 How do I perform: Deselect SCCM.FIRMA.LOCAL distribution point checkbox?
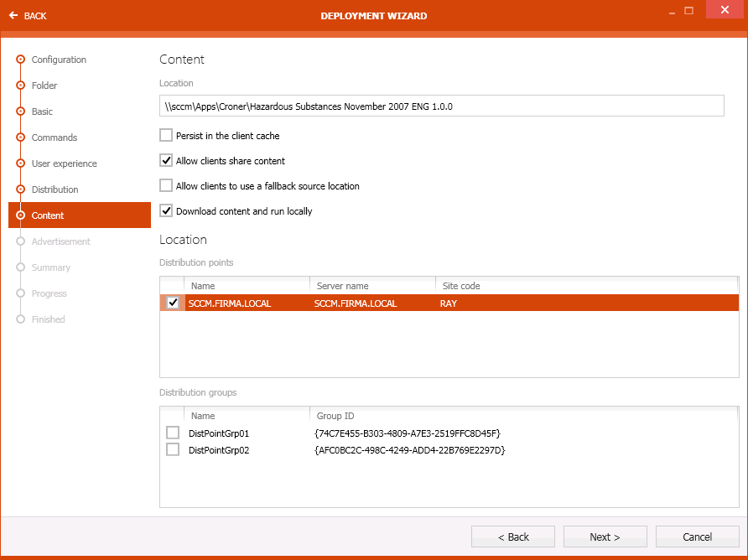(173, 303)
